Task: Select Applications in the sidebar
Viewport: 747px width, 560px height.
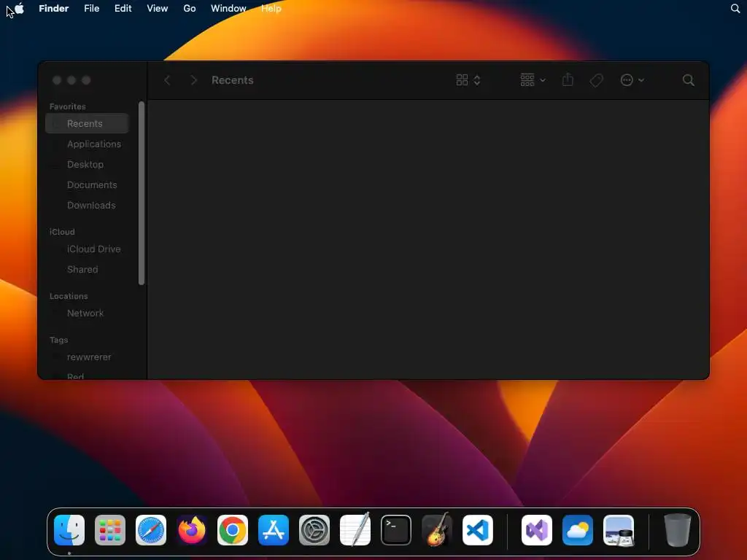Action: click(x=88, y=144)
